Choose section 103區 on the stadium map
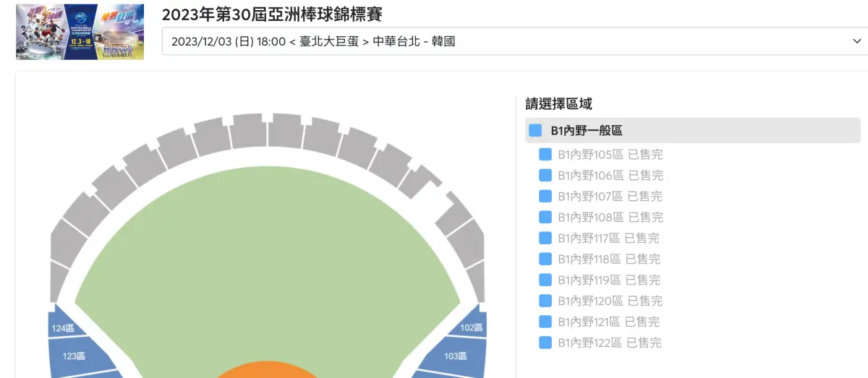The width and height of the screenshot is (868, 378). (454, 356)
